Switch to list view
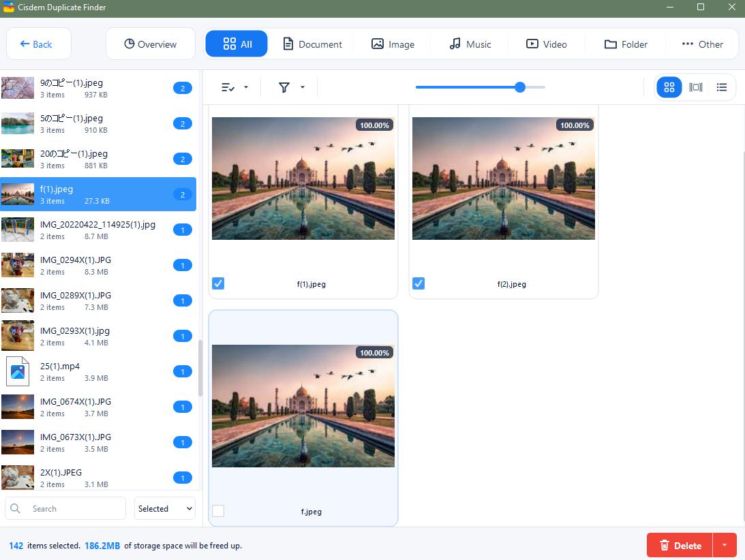The height and width of the screenshot is (560, 745). 722,87
